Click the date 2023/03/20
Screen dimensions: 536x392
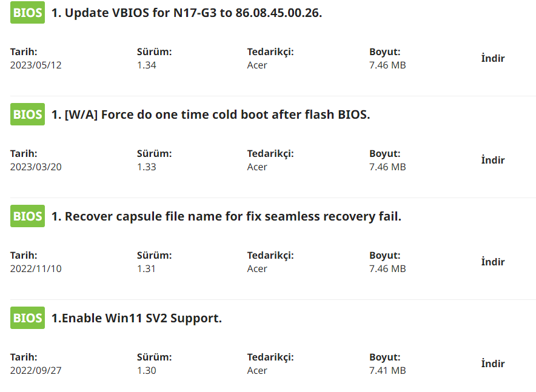(36, 167)
